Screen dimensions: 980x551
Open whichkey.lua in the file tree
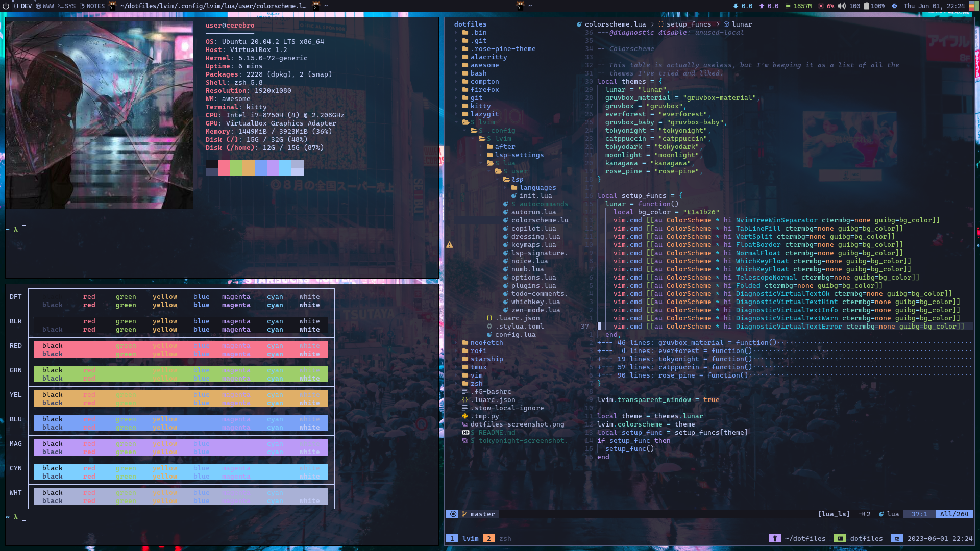point(531,302)
